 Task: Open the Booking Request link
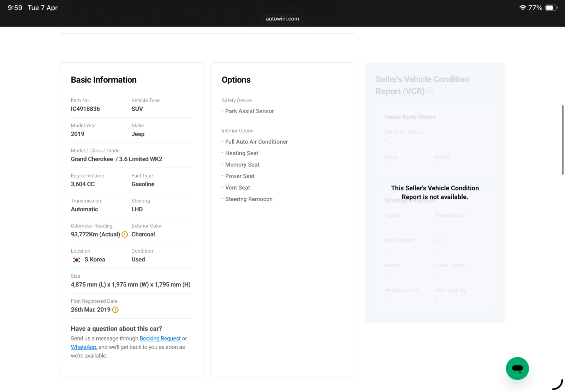pos(160,338)
